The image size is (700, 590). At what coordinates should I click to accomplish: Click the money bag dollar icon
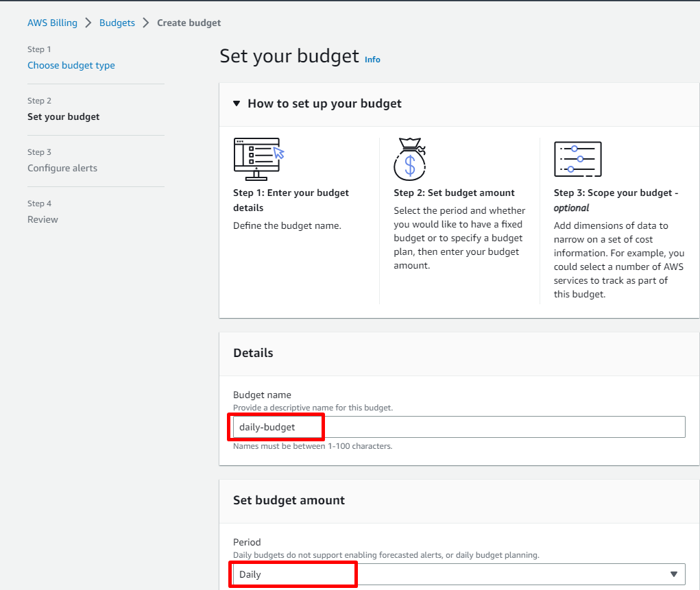pyautogui.click(x=409, y=159)
